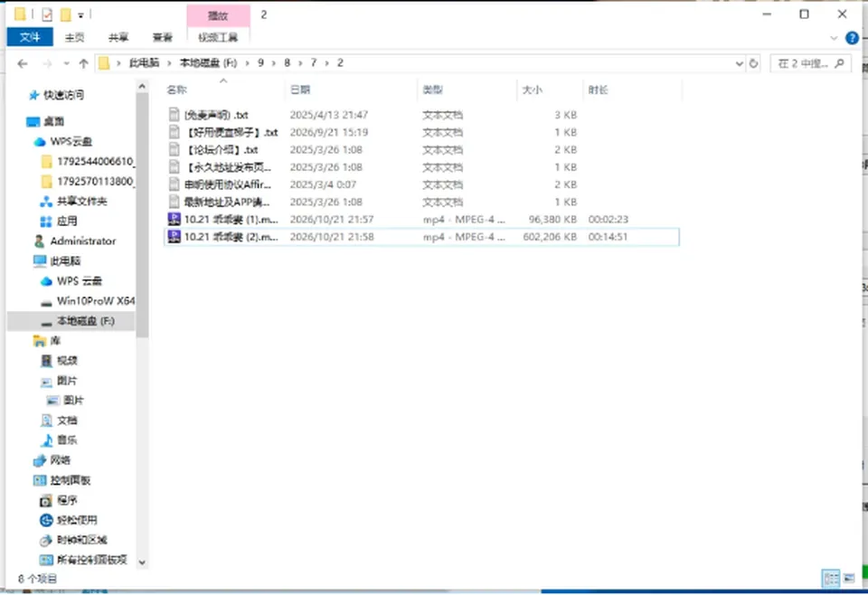This screenshot has height=595, width=868.
Task: Click the icon of the 602,206 KB video
Action: 174,237
